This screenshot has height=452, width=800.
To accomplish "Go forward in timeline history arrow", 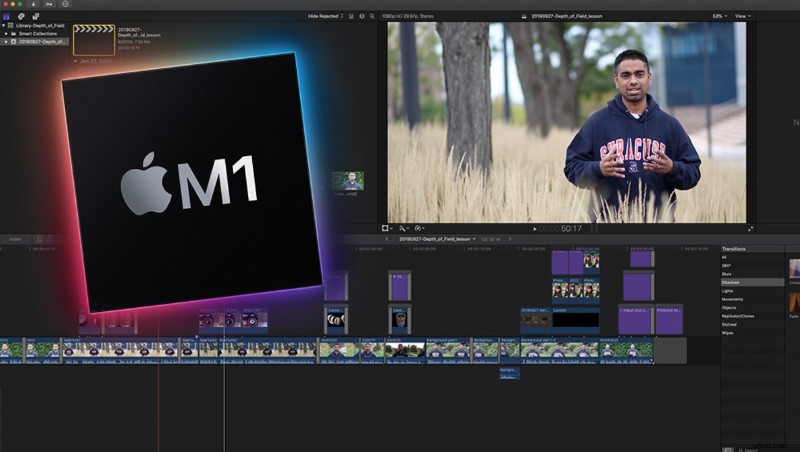I will pyautogui.click(x=509, y=239).
